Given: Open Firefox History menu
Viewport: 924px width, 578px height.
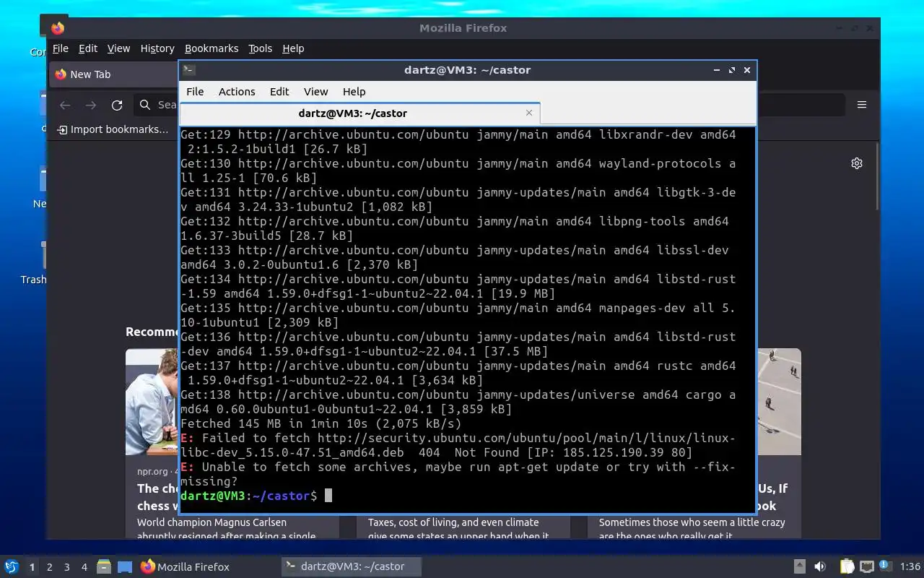Looking at the screenshot, I should click(x=157, y=48).
